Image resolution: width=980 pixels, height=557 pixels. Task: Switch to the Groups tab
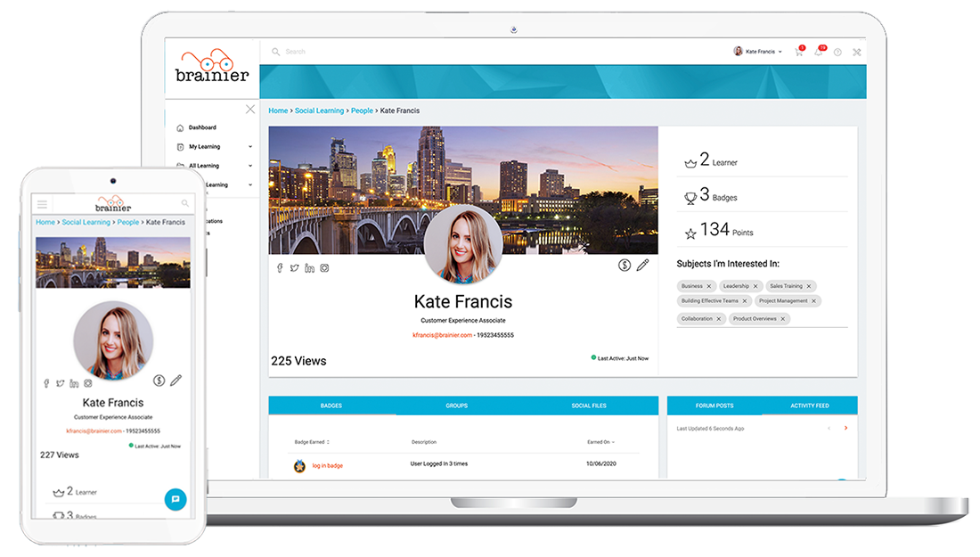tap(456, 405)
